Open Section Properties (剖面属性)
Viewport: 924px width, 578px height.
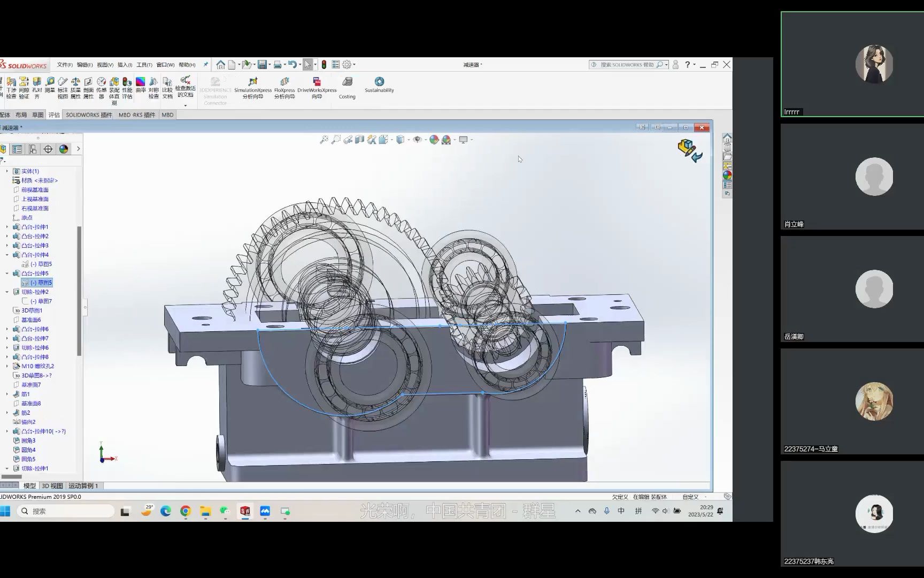pyautogui.click(x=88, y=88)
